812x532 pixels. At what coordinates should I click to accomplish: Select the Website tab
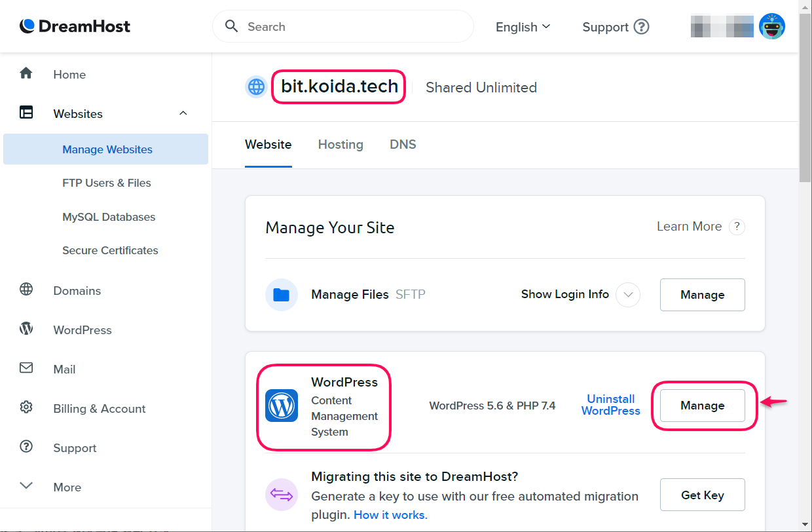[x=268, y=145]
